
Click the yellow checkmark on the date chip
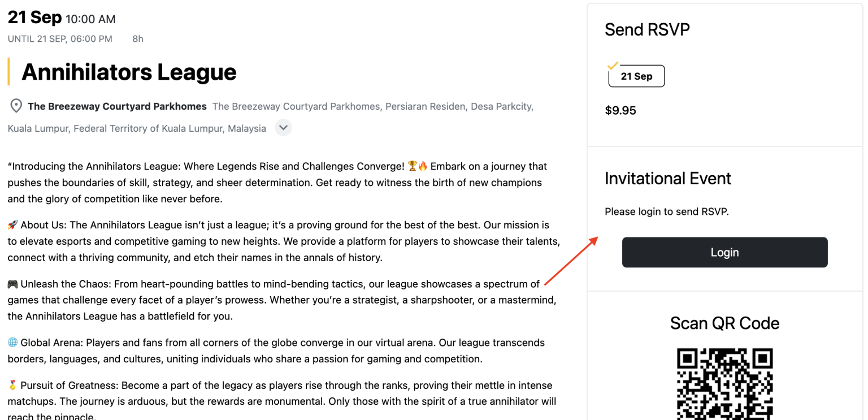(613, 66)
